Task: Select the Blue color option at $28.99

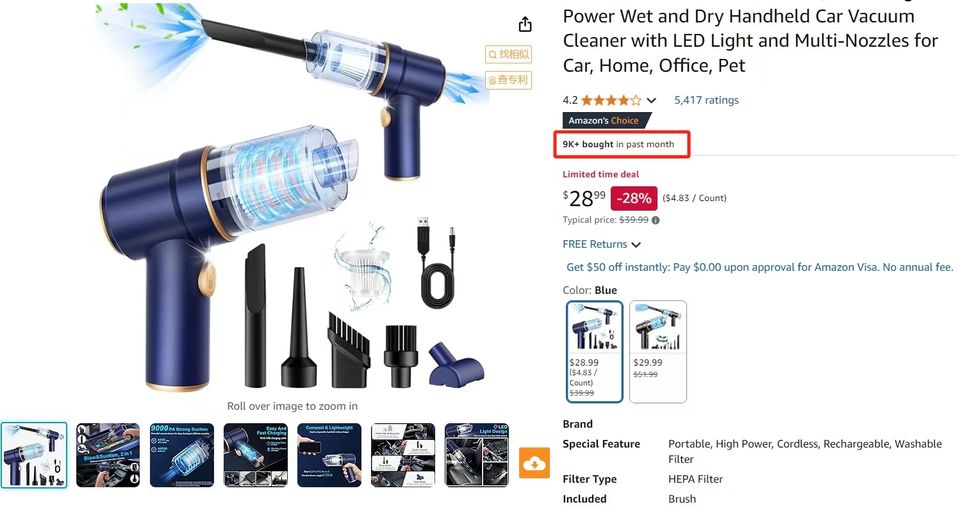Action: tap(594, 352)
